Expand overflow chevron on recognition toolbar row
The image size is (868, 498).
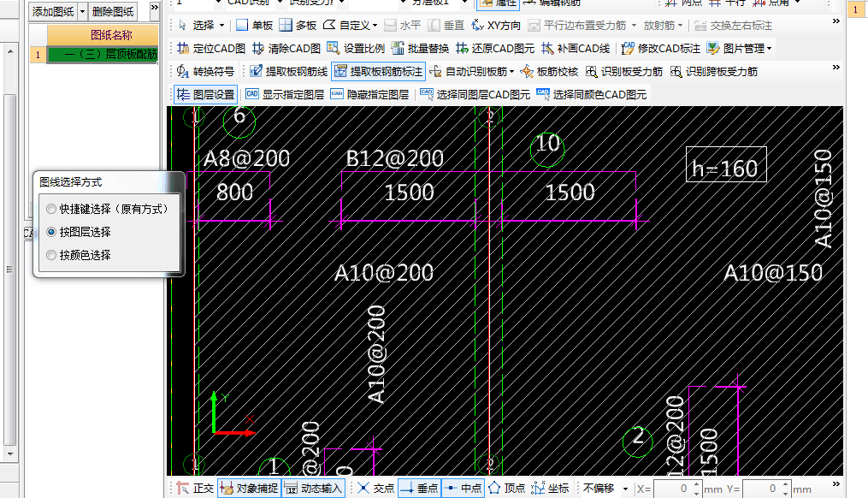tap(836, 67)
